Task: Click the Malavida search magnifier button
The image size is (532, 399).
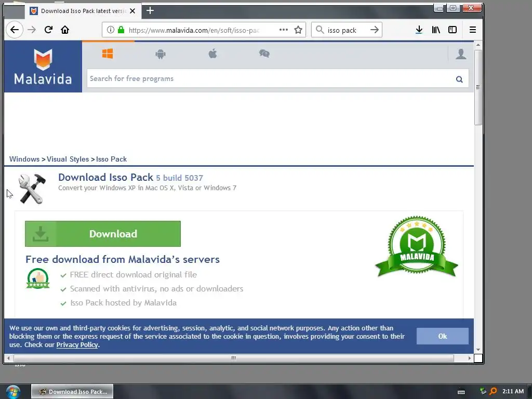Action: tap(459, 79)
